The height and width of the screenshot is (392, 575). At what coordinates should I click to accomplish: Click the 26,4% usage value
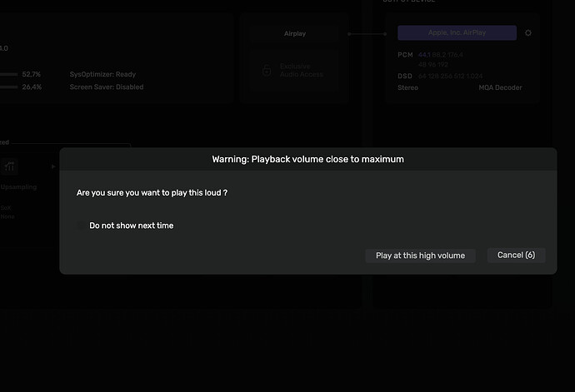click(x=32, y=87)
